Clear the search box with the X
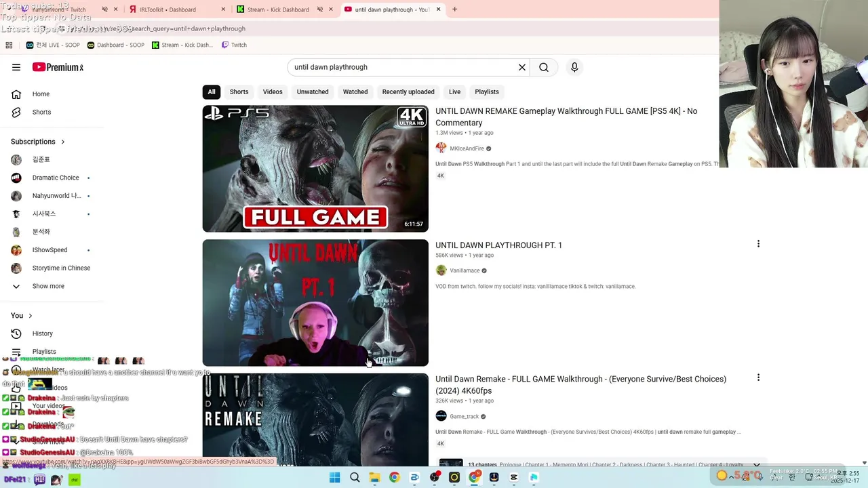Image resolution: width=868 pixels, height=488 pixels. 522,67
